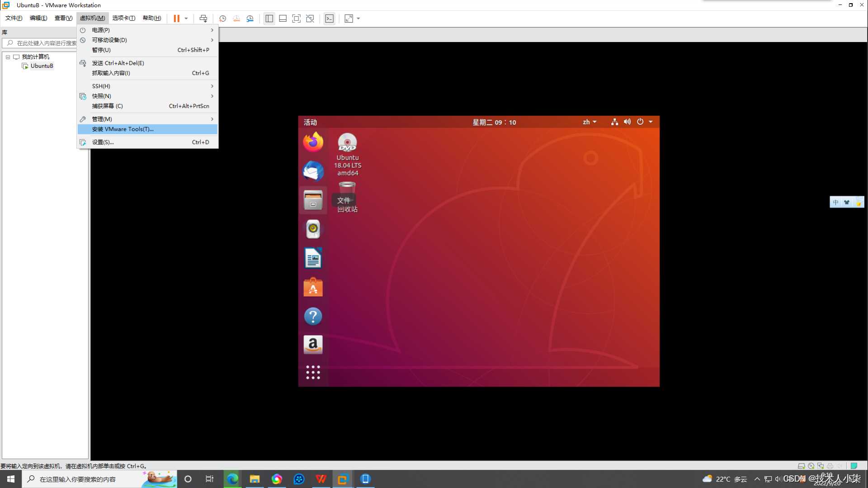Open Firefox in the Ubuntu dock
868x488 pixels.
point(313,142)
